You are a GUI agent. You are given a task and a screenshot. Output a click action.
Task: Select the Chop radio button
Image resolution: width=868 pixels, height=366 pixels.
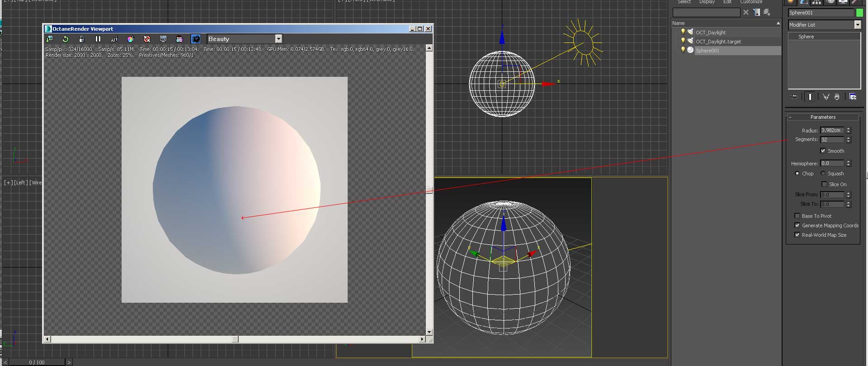click(x=797, y=174)
